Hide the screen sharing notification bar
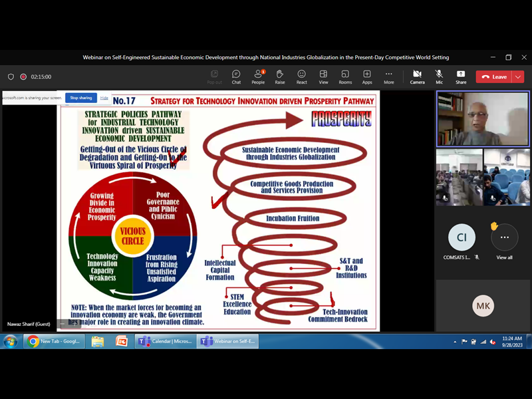532x399 pixels. coord(104,98)
